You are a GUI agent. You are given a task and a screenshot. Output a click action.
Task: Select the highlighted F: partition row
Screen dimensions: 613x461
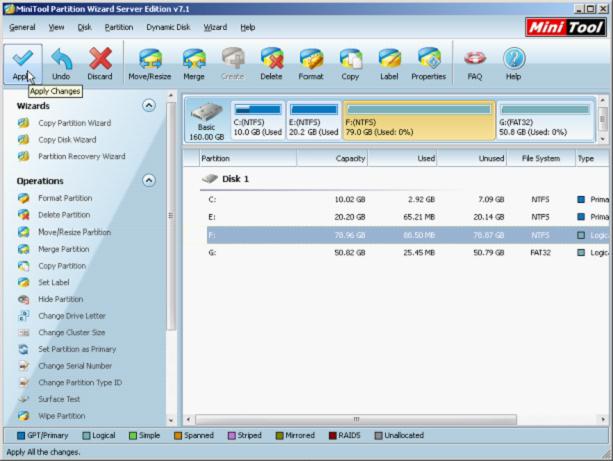(x=408, y=235)
